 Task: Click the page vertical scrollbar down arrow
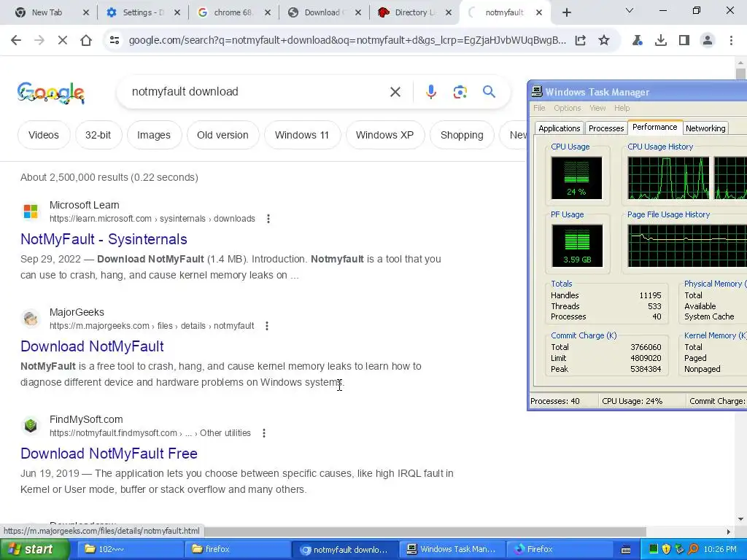pos(740,518)
